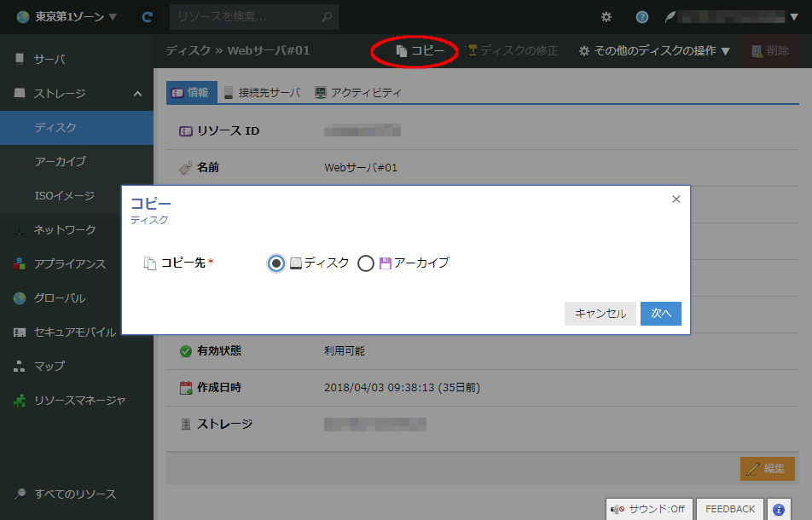
Task: Switch to the アクティビティ tab
Action: click(358, 93)
